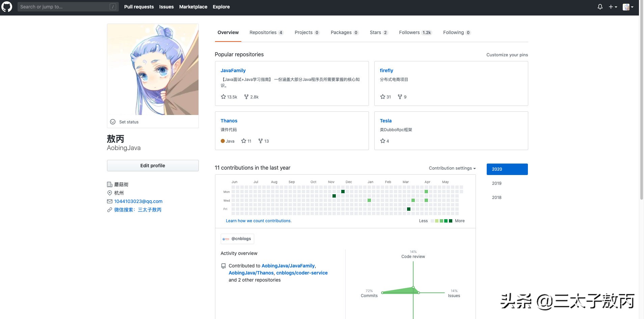Click the Edit profile button

tap(153, 166)
